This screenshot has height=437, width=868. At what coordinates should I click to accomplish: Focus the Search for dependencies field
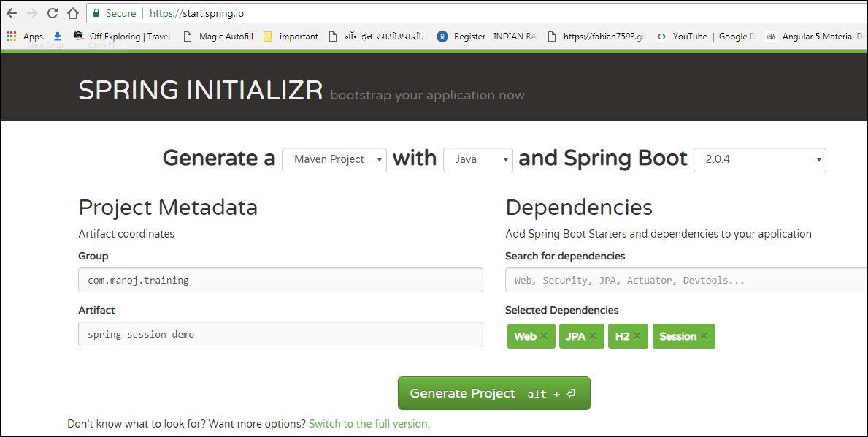coord(686,280)
